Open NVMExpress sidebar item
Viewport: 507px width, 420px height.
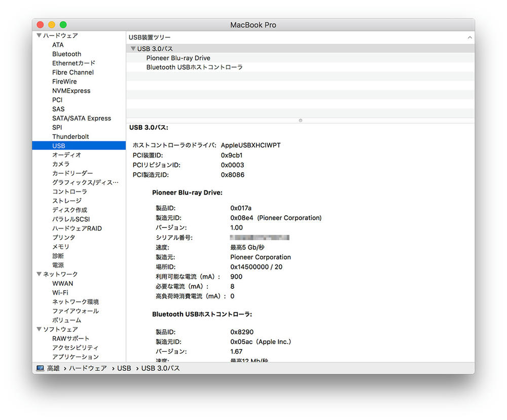point(71,91)
